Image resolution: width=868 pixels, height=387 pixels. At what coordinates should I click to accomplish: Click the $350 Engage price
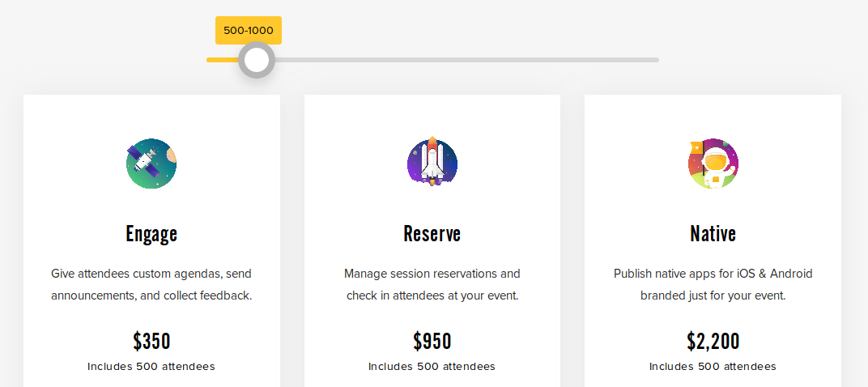(x=151, y=341)
